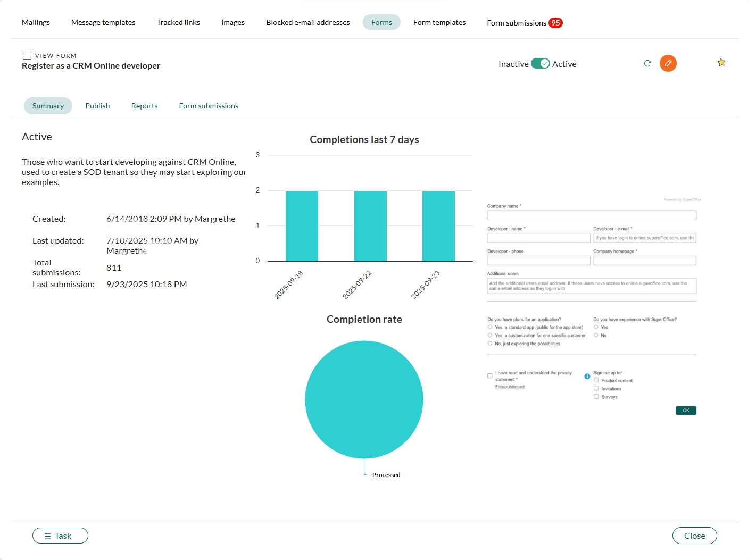
Task: Open the Form submissions 95 badge
Action: point(555,23)
